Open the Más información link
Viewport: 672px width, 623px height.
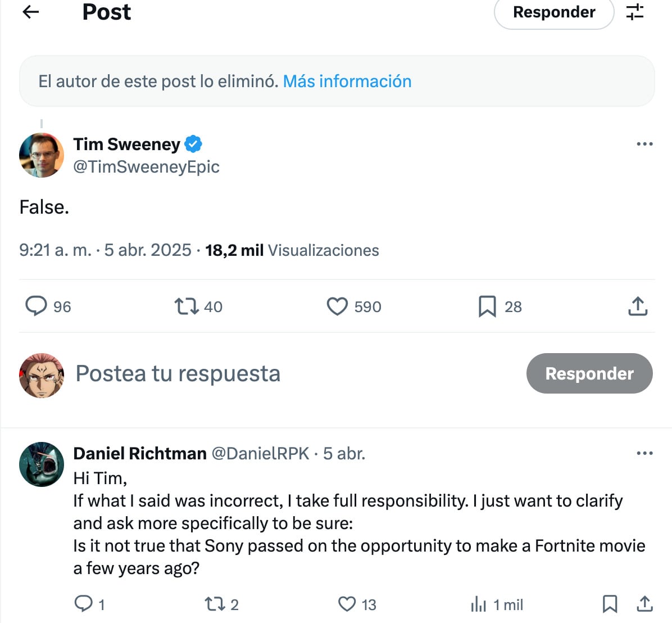click(x=346, y=81)
